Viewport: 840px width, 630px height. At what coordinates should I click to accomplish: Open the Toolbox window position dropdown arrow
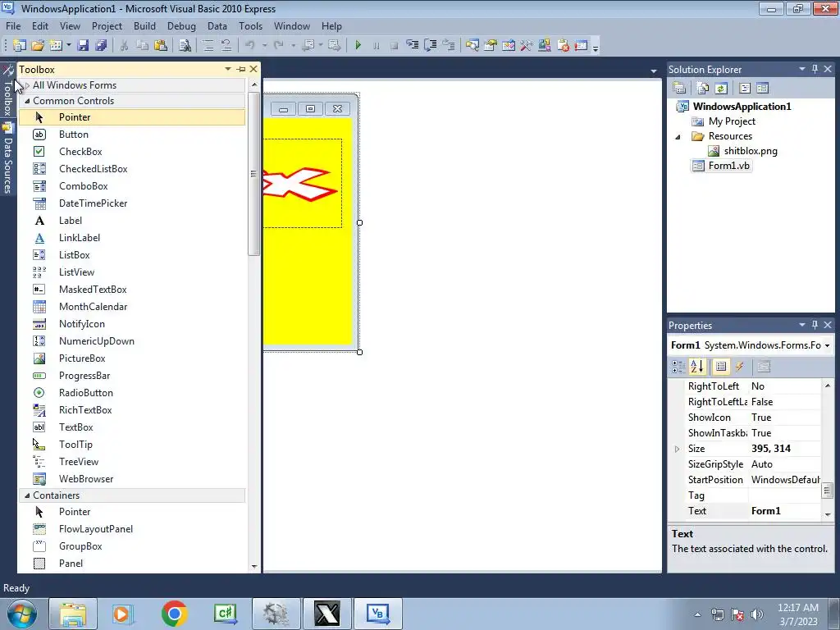pos(228,69)
